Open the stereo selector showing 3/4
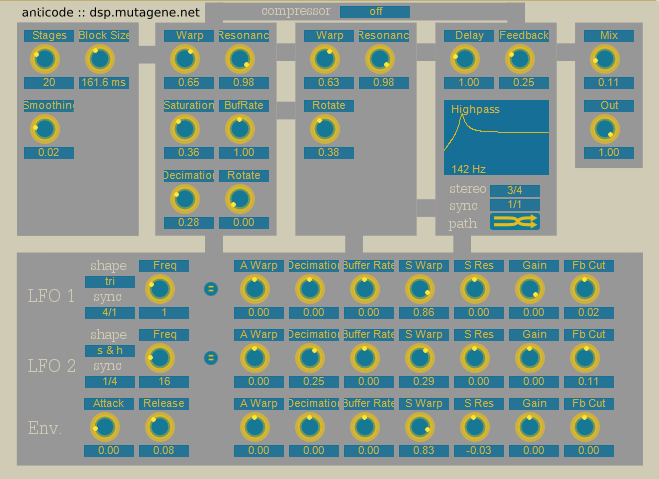This screenshot has width=659, height=479. [515, 191]
